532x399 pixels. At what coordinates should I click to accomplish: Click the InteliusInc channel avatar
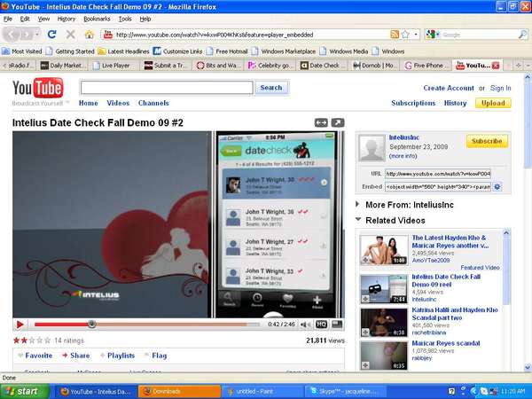[x=372, y=148]
